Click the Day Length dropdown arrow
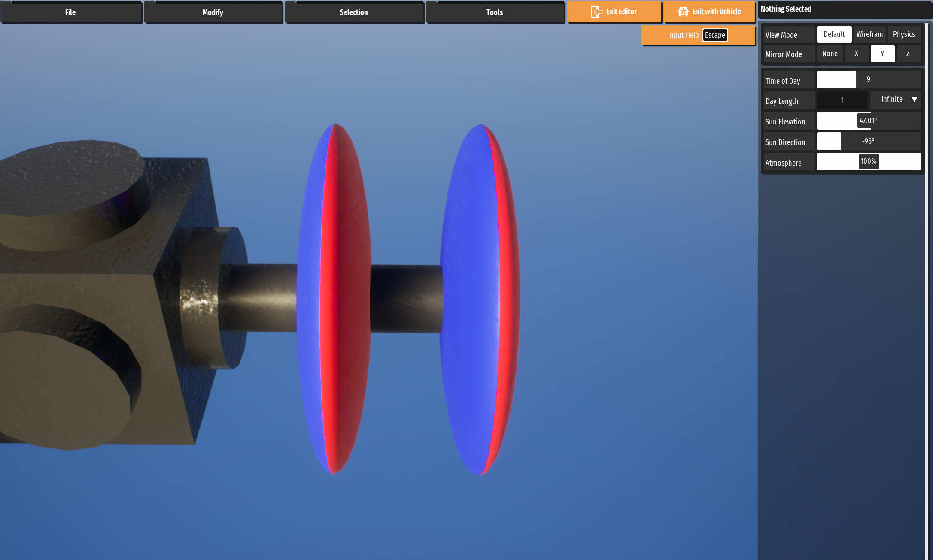The height and width of the screenshot is (560, 933). [x=915, y=100]
